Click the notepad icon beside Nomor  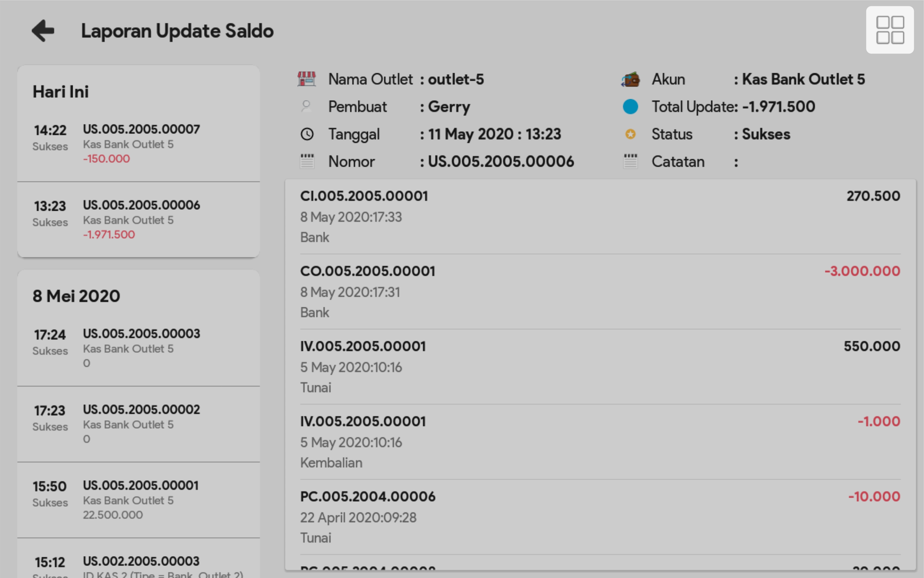(x=307, y=161)
